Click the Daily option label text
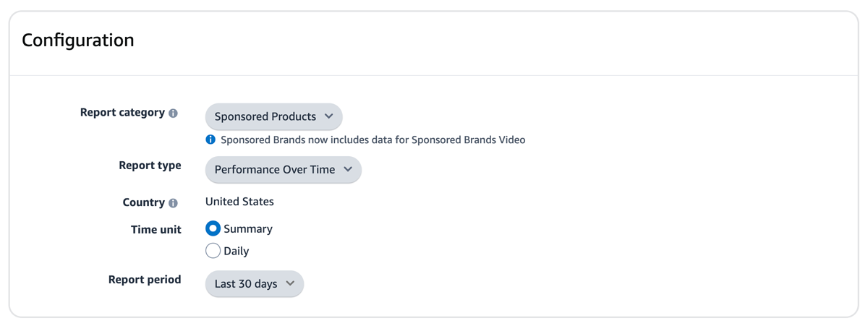The width and height of the screenshot is (868, 326). [237, 252]
